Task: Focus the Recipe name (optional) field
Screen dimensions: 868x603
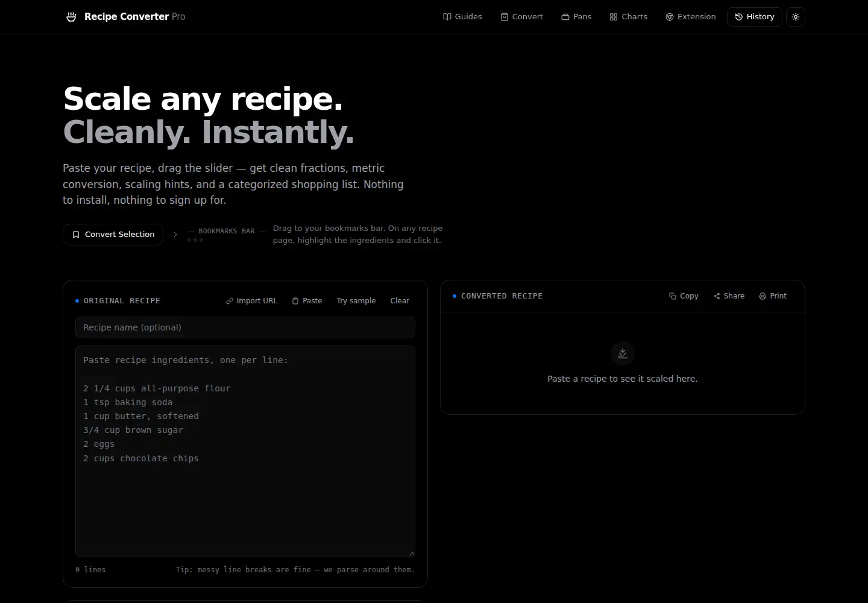Action: 245,327
